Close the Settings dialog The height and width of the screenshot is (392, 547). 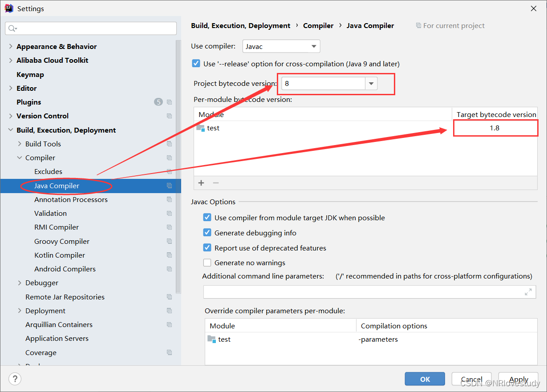click(x=534, y=8)
